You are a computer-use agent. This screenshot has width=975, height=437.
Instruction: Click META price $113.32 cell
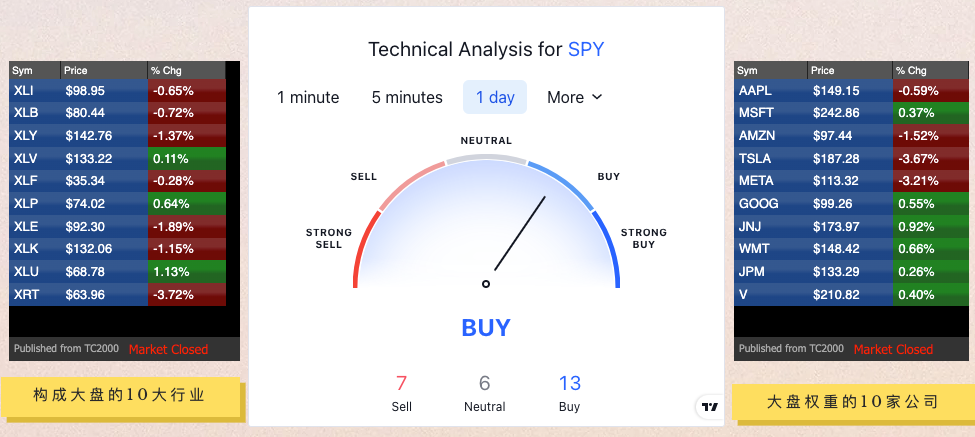coord(850,181)
